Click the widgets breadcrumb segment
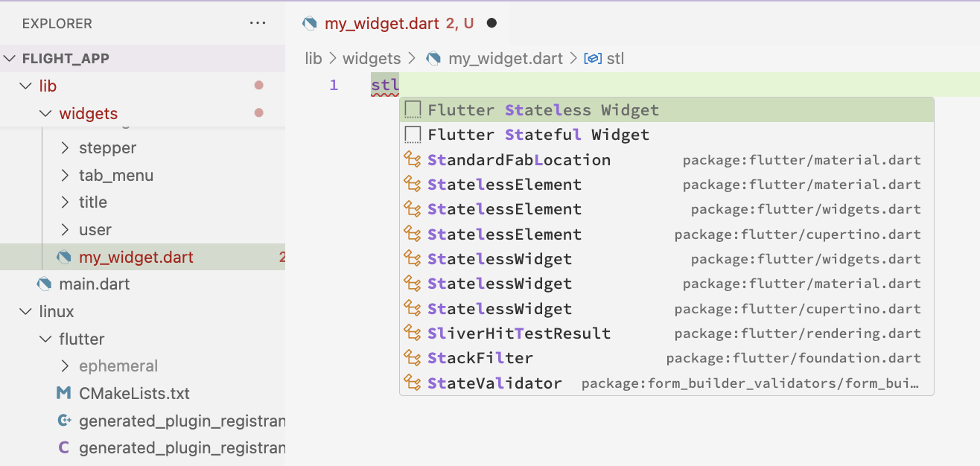This screenshot has height=466, width=980. pos(371,58)
